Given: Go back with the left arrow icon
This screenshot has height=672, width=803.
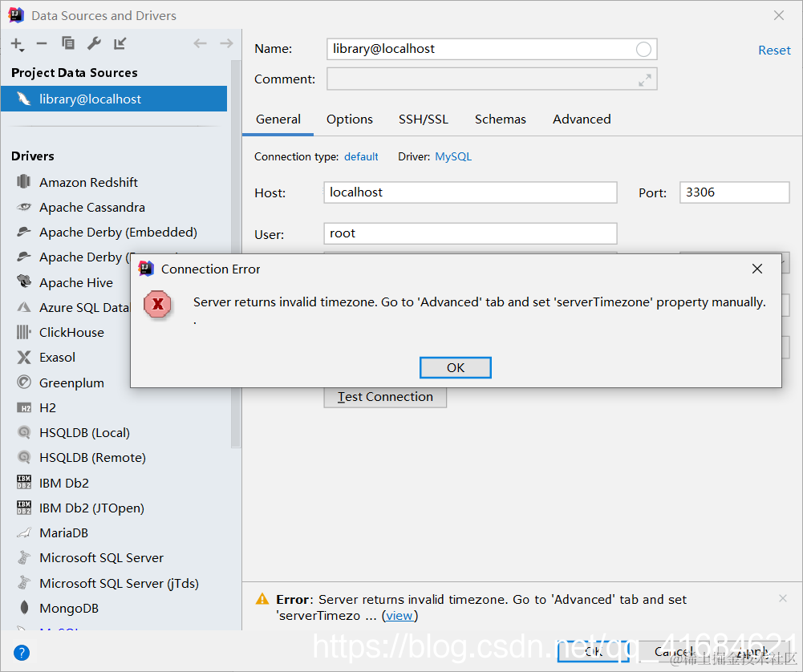Looking at the screenshot, I should click(200, 43).
